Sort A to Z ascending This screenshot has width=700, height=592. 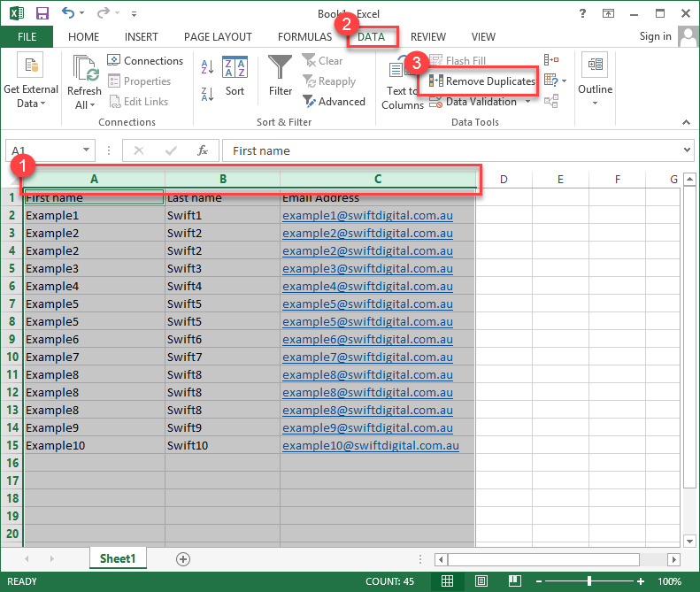tap(208, 67)
